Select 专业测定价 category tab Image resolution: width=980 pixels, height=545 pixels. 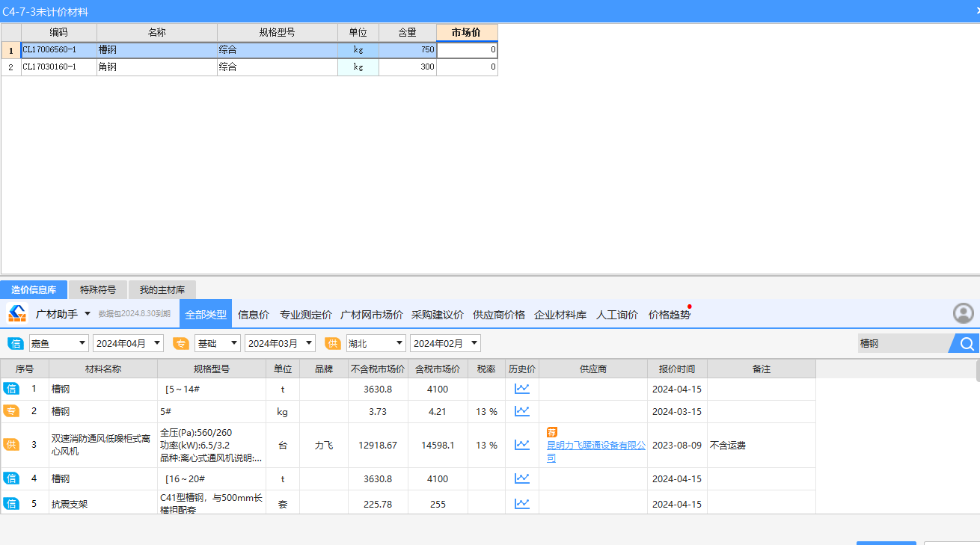coord(306,315)
